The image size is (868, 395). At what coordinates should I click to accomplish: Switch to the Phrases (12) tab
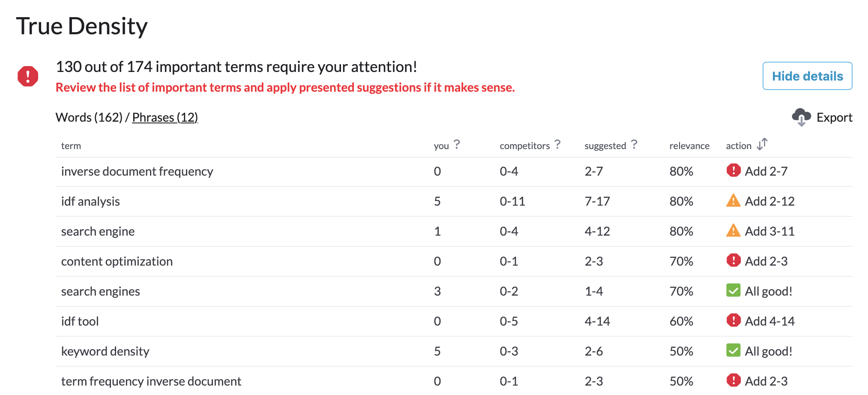tap(165, 117)
